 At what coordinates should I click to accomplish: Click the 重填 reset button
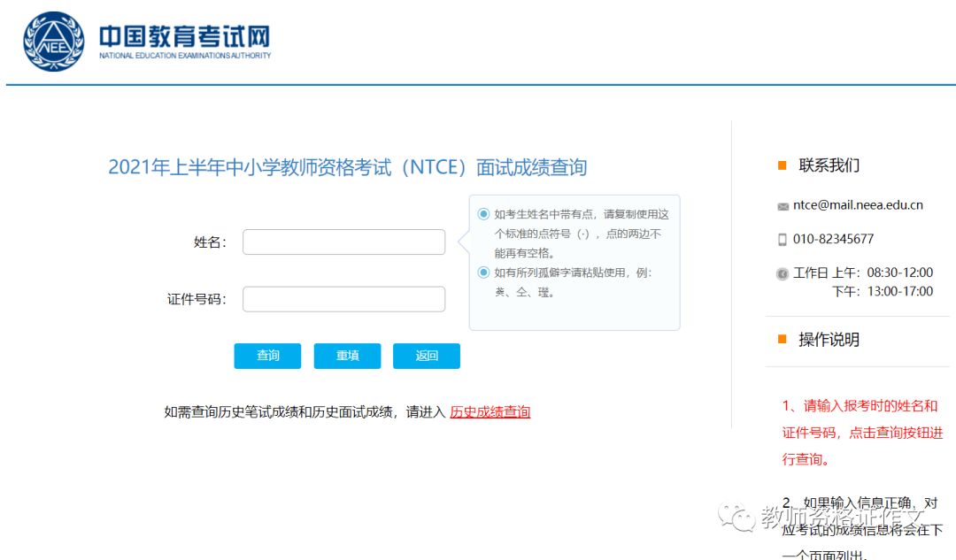(348, 356)
